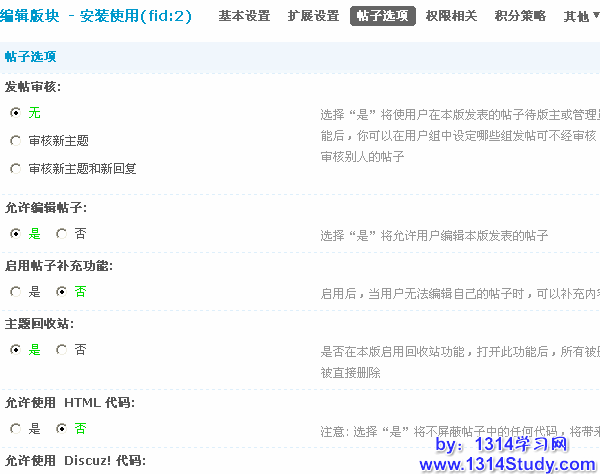Image resolution: width=600 pixels, height=474 pixels.
Task: Set 允许编辑帖子 to 否
Action: click(61, 233)
